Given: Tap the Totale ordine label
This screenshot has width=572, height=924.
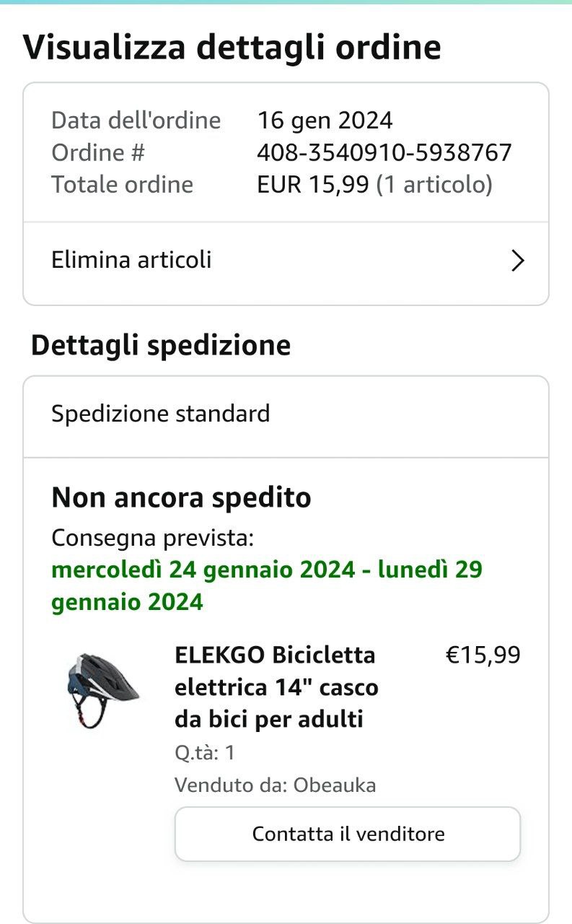Looking at the screenshot, I should point(123,185).
